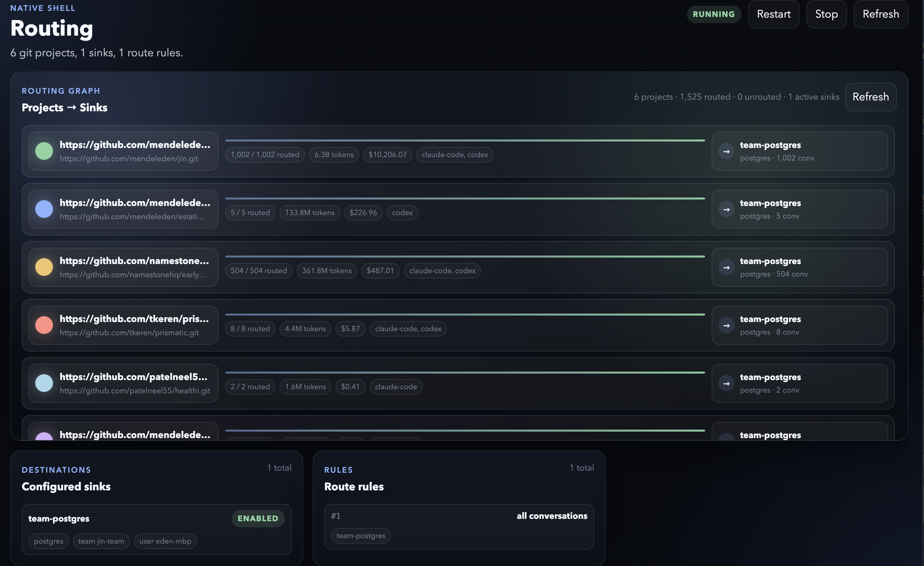This screenshot has width=924, height=566.
Task: Click the arrow icon beside 8 conv sink
Action: [x=726, y=325]
